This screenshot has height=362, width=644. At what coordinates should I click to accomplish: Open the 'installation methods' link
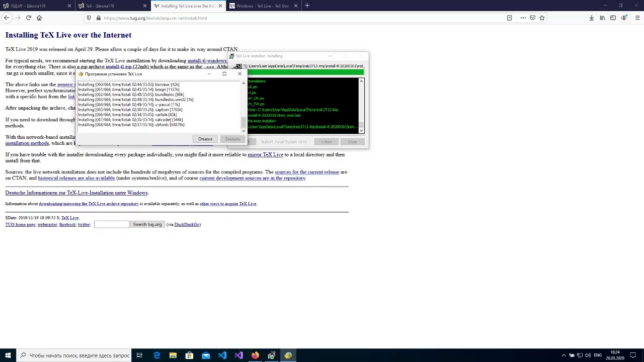(x=27, y=143)
